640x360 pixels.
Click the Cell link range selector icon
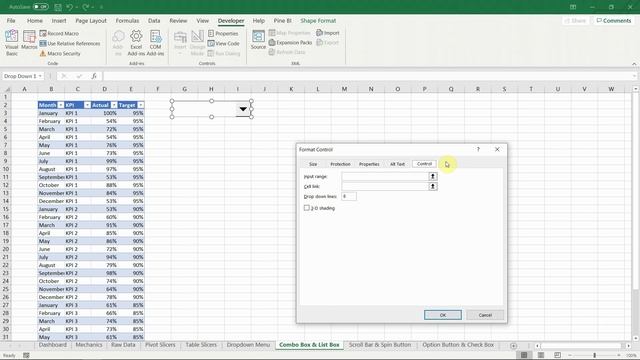(433, 187)
